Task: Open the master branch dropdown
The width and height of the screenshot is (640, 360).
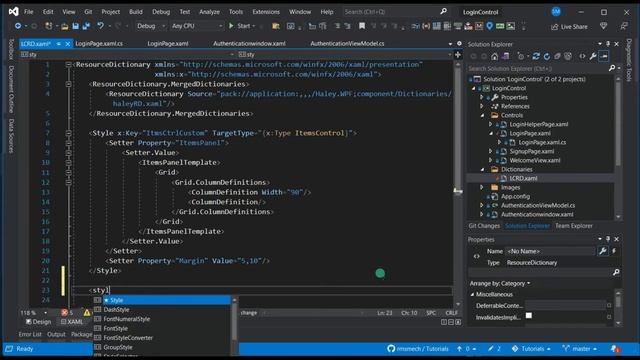Action: point(580,349)
